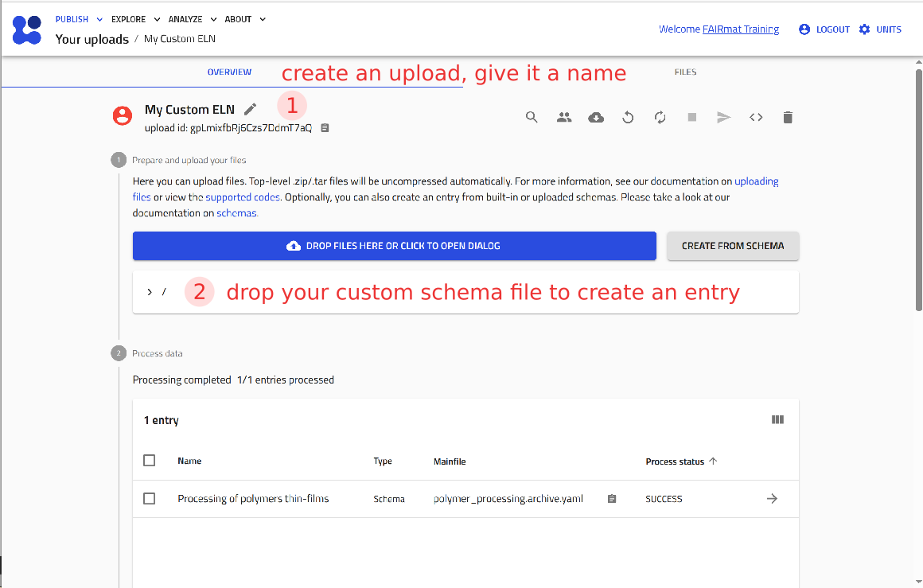Switch to the FILES tab
Viewport: 923px width, 588px height.
[685, 72]
